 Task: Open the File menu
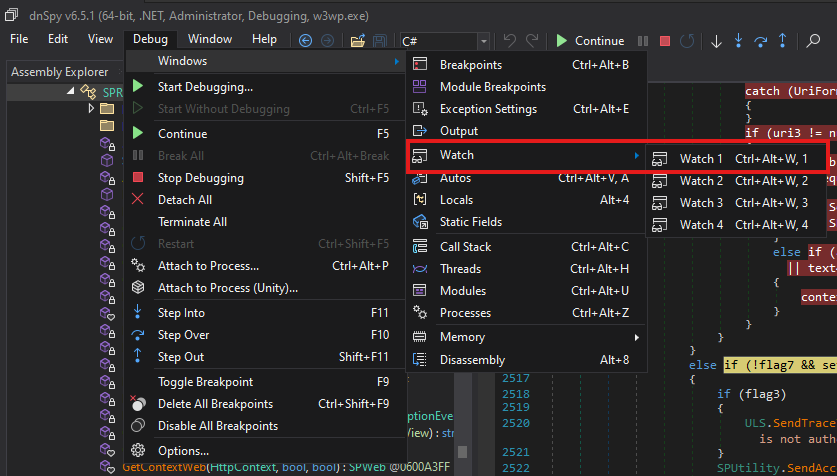(x=19, y=39)
